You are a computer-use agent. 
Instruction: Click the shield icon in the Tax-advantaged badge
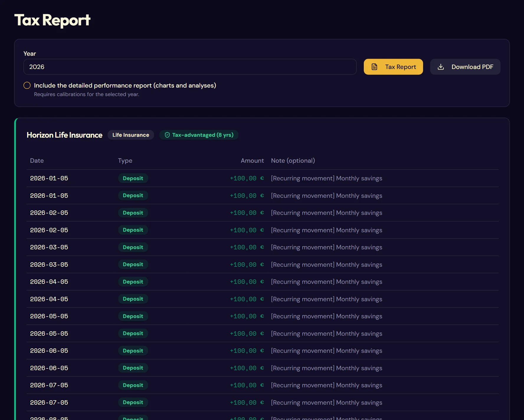(167, 135)
